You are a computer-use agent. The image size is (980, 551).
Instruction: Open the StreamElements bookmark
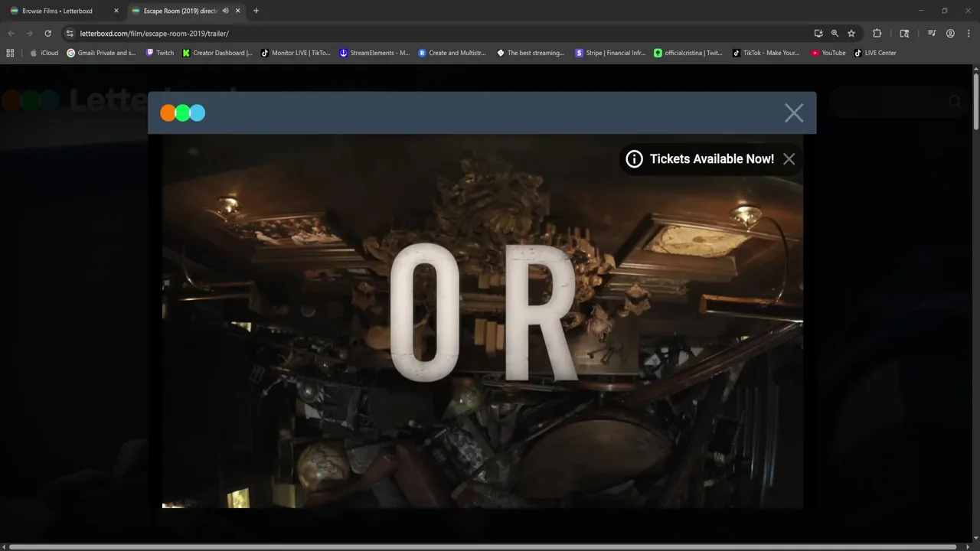[x=374, y=53]
